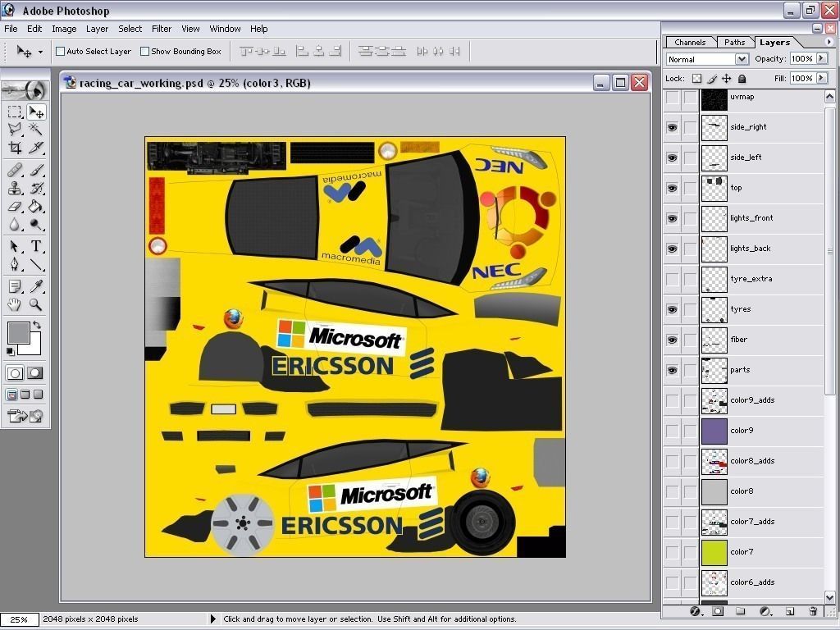Select the Burn tool
Viewport: 840px width, 630px height.
[36, 225]
